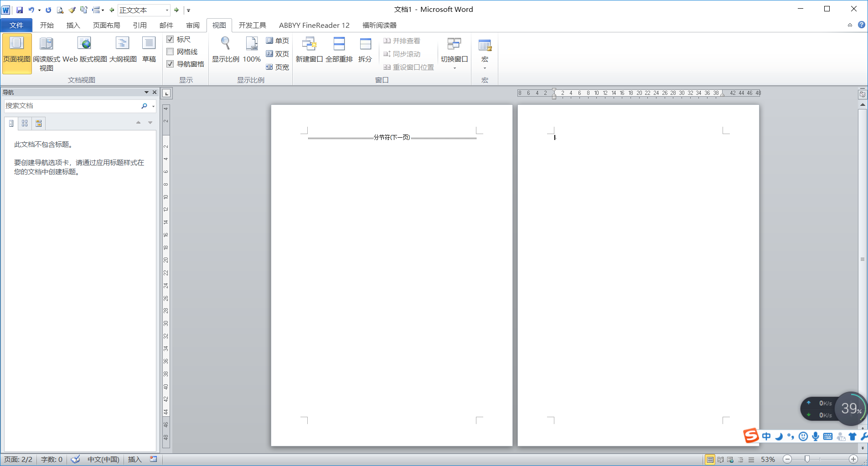
Task: Select 单页 single page zoom
Action: click(277, 41)
